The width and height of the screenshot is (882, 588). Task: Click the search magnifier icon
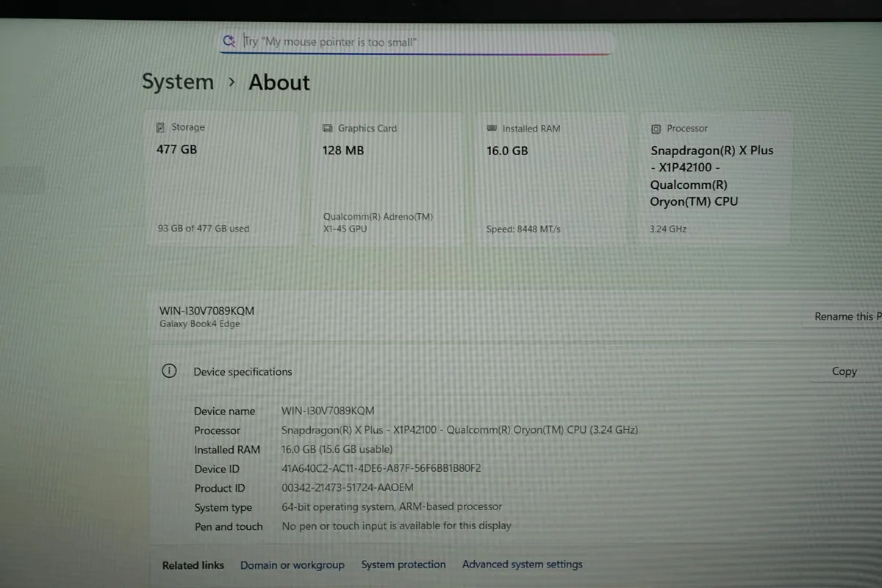coord(229,41)
